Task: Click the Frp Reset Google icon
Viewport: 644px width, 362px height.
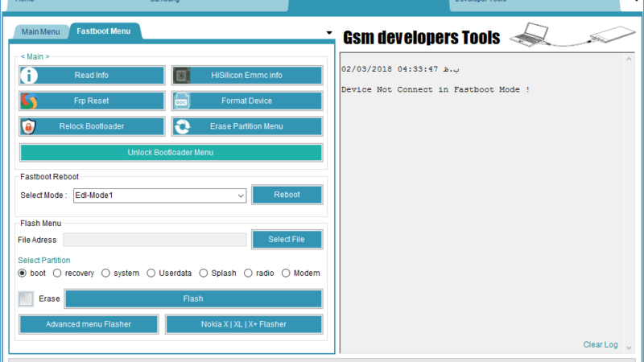Action: click(x=29, y=101)
